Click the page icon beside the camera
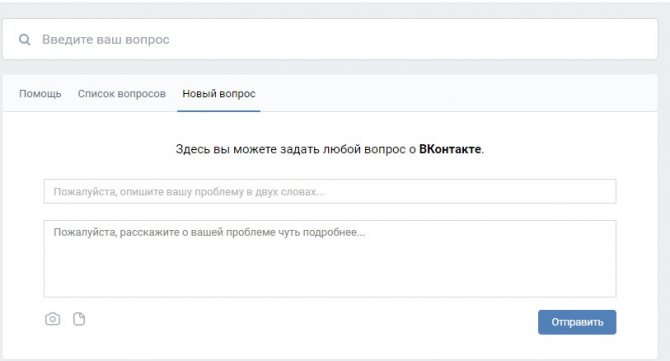This screenshot has height=361, width=670. [x=79, y=319]
